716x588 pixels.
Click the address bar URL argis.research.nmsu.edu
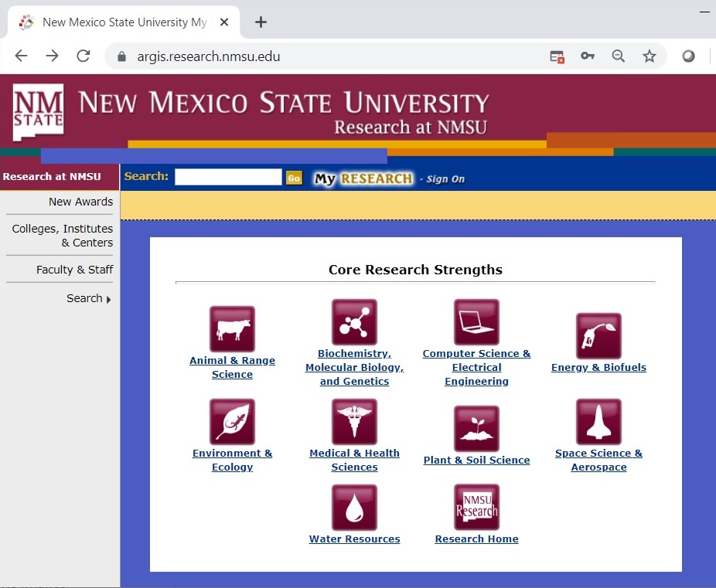click(x=209, y=56)
